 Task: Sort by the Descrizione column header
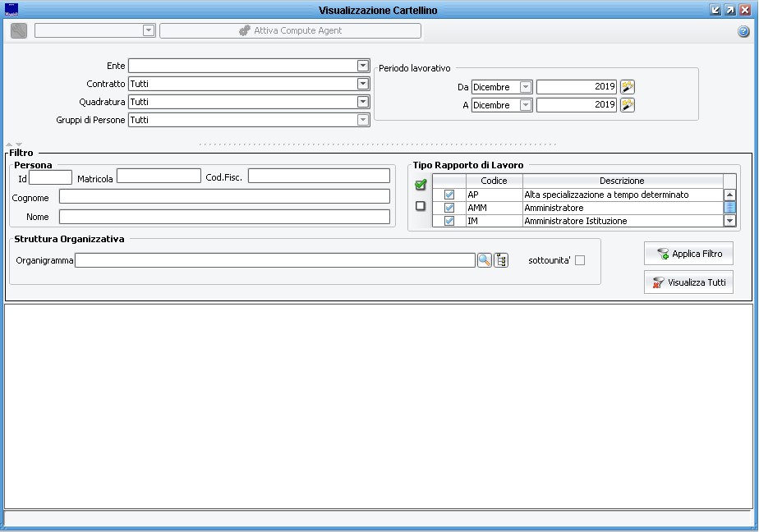[x=622, y=181]
